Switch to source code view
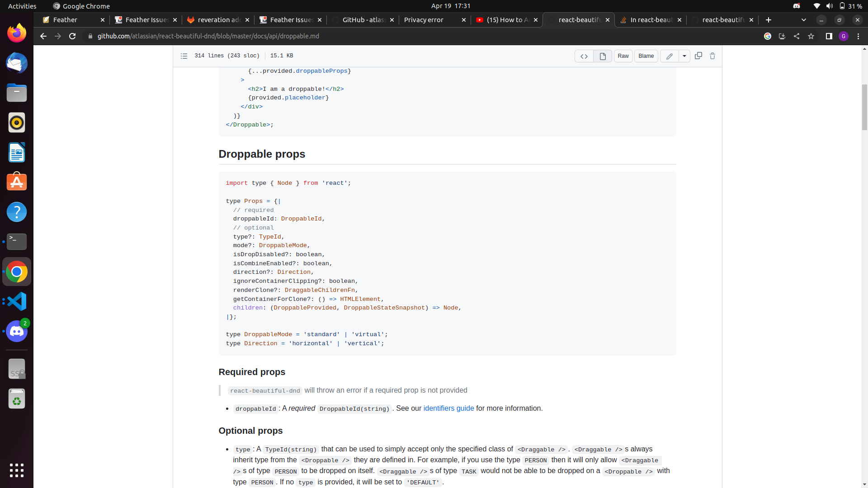The width and height of the screenshot is (868, 488). 584,56
